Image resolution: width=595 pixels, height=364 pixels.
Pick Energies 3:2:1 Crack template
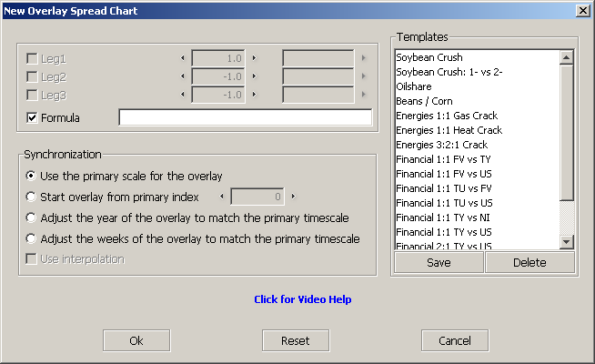click(441, 145)
